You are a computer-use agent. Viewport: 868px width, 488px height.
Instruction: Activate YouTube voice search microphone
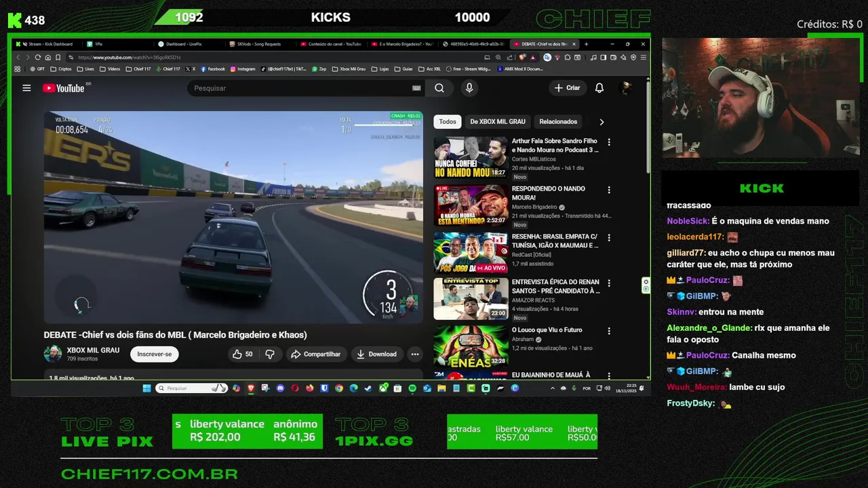[469, 88]
